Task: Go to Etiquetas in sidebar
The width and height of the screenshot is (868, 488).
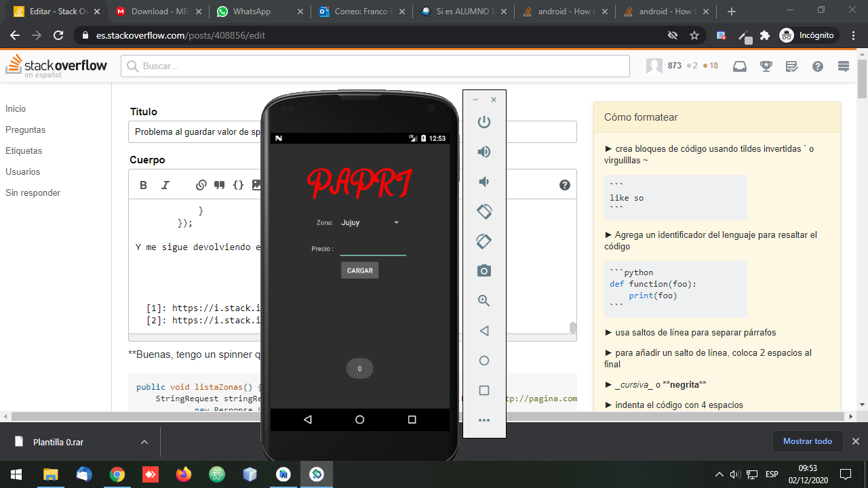Action: click(24, 150)
